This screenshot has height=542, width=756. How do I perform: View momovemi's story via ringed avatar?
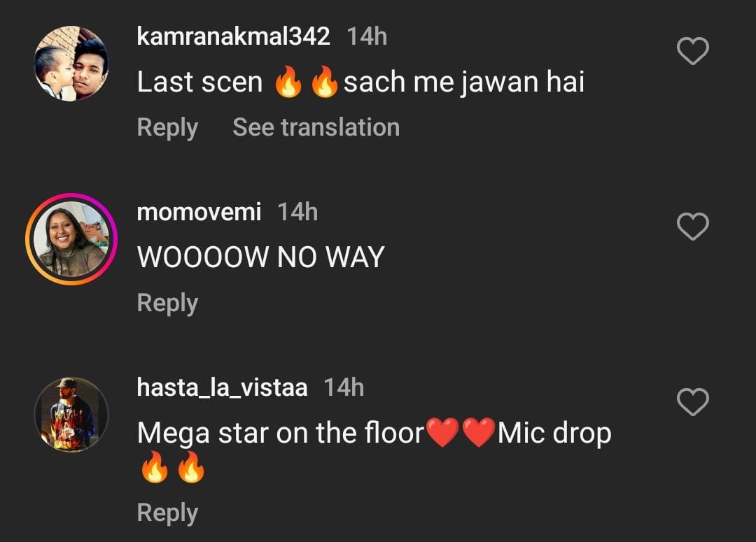[x=71, y=239]
